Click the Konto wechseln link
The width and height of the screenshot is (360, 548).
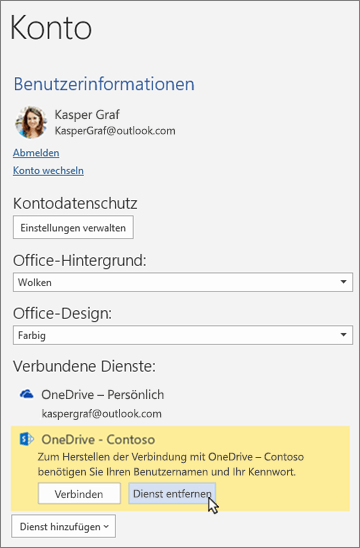[48, 171]
